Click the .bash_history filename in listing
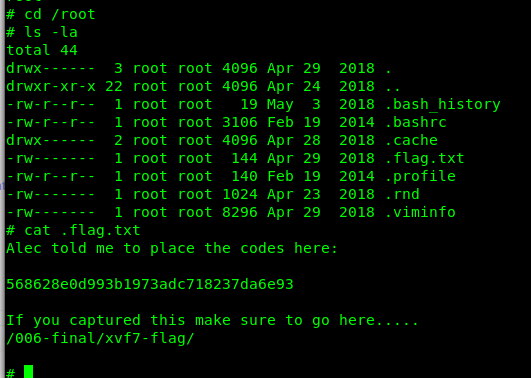The width and height of the screenshot is (531, 378). (443, 104)
